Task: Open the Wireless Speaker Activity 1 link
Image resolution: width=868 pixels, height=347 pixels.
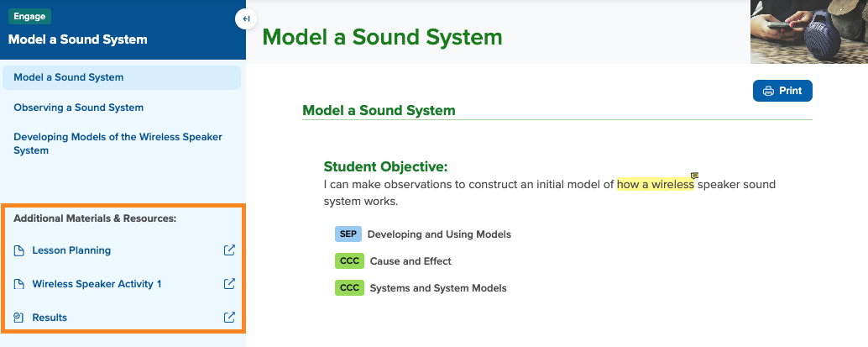Action: pyautogui.click(x=97, y=284)
